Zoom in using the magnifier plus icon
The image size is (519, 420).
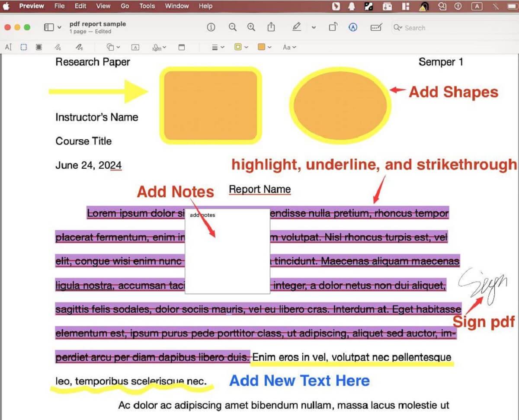251,27
